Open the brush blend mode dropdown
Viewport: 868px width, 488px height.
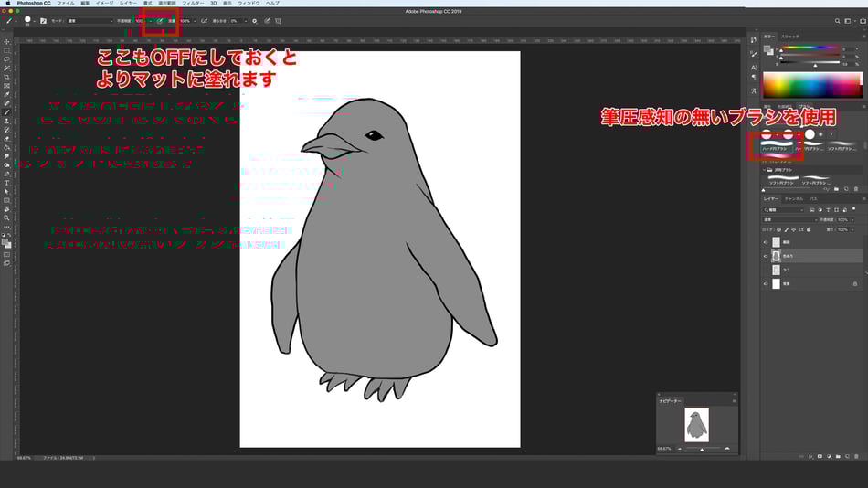coord(89,20)
